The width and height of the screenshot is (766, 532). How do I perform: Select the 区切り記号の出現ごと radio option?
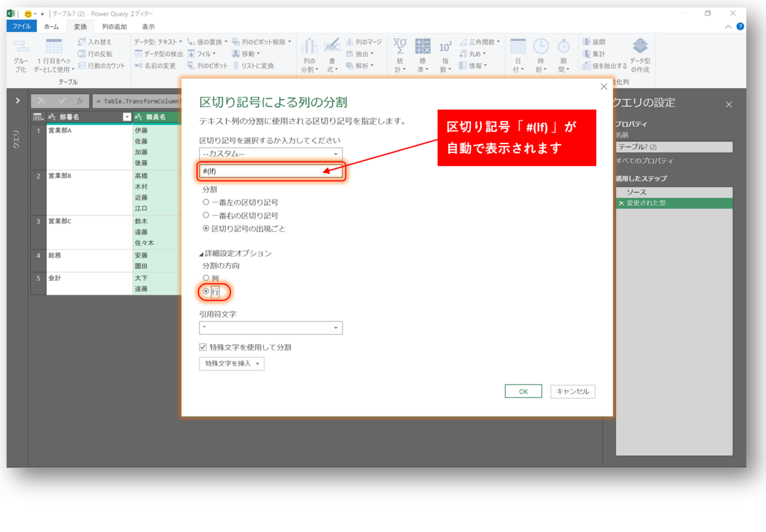pos(206,228)
